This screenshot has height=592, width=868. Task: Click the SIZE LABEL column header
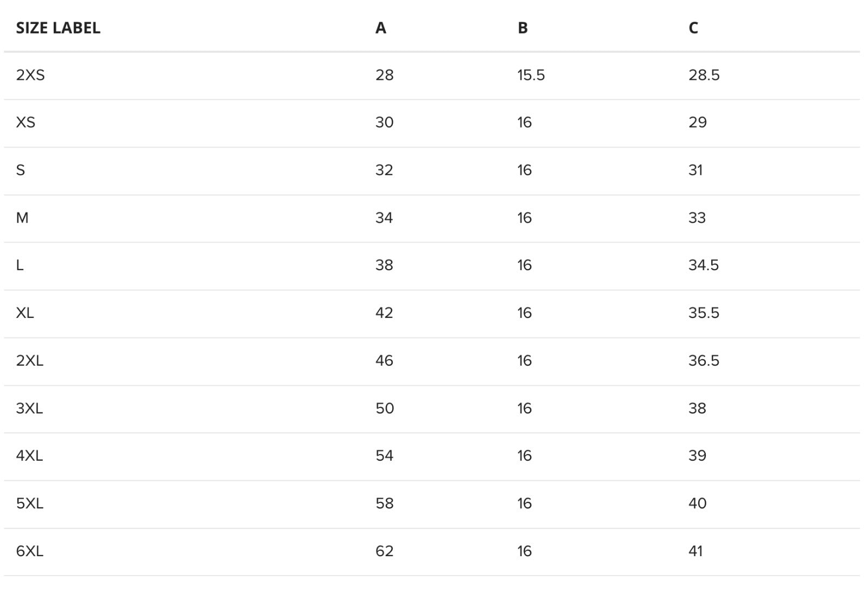click(x=58, y=28)
